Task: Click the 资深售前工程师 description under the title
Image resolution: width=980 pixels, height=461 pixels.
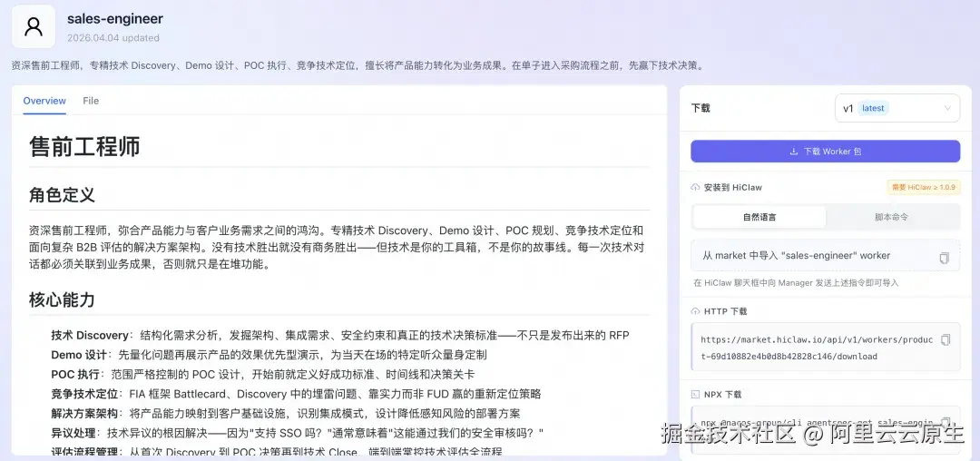Action: 358,65
